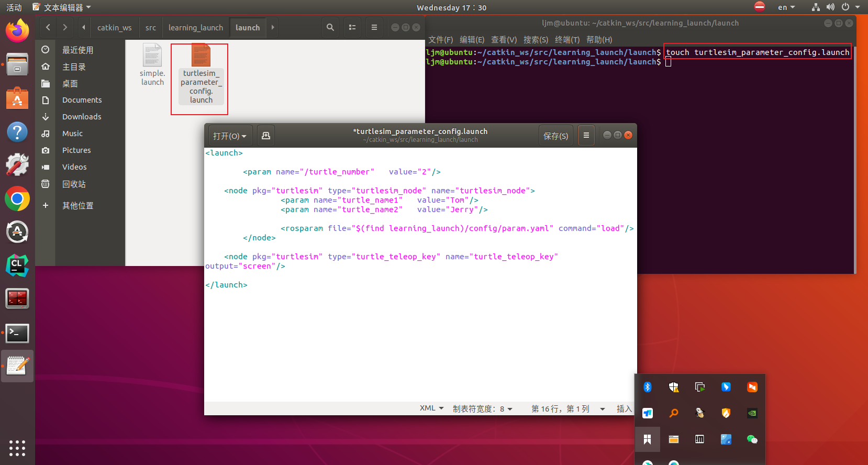Open the en input source menu

[x=786, y=7]
